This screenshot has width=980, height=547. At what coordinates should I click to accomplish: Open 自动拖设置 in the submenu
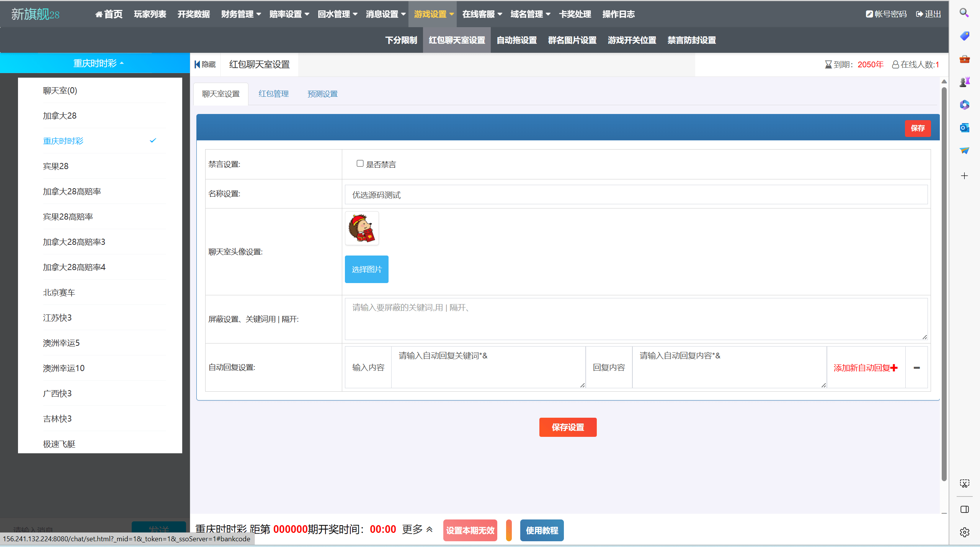point(516,40)
